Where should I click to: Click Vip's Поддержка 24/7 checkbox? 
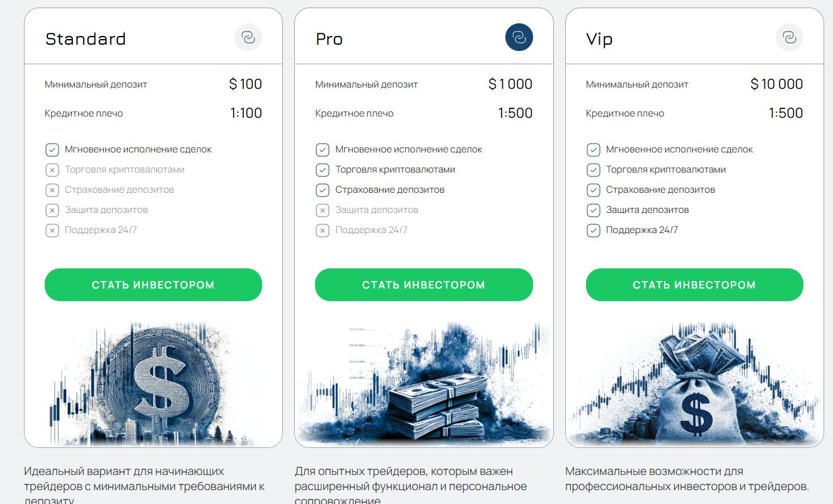point(593,231)
